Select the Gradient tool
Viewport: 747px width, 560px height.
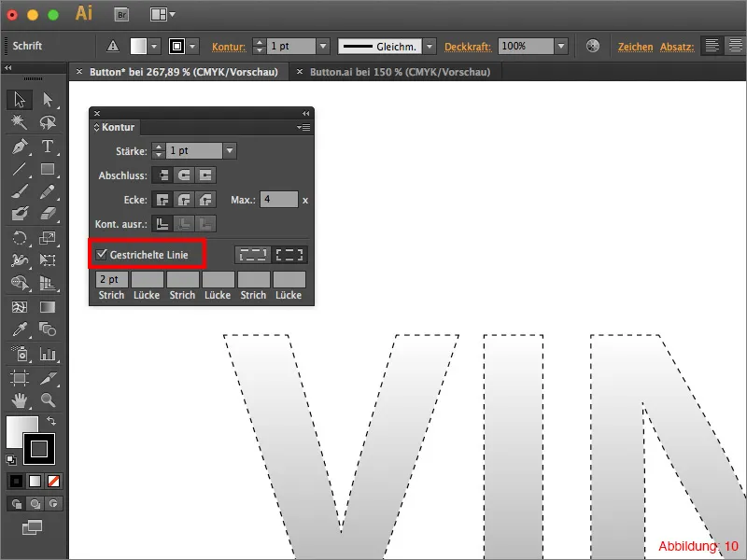coord(48,307)
